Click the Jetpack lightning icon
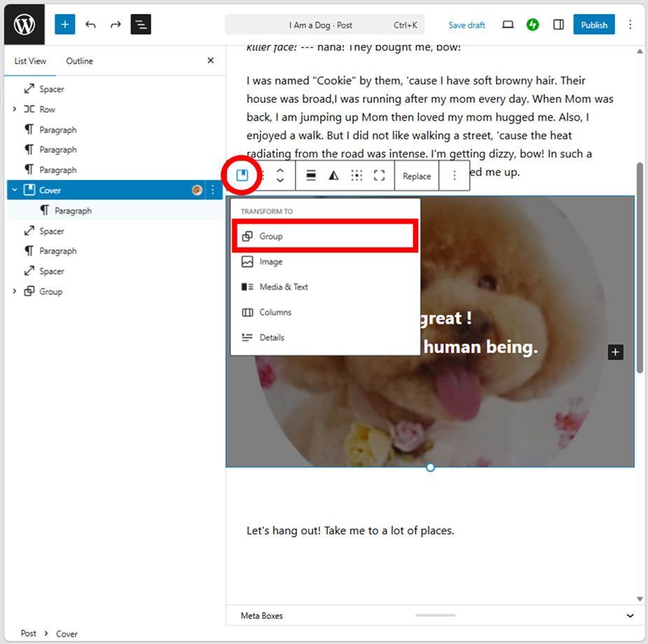The image size is (648, 644). click(533, 25)
